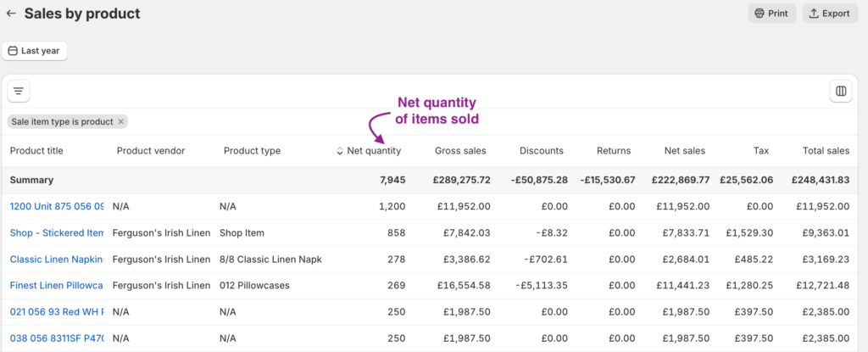
Task: Click the total sales value £12,721.48
Action: [x=823, y=286]
